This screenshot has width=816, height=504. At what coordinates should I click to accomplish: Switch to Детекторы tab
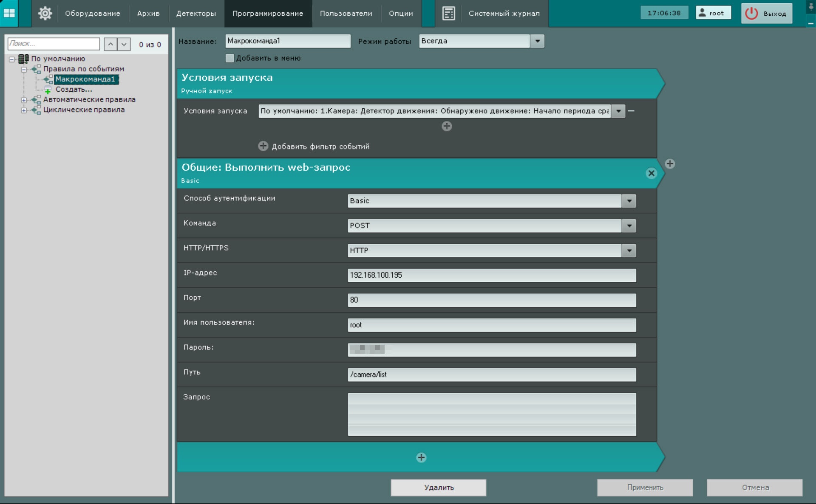[x=196, y=13]
